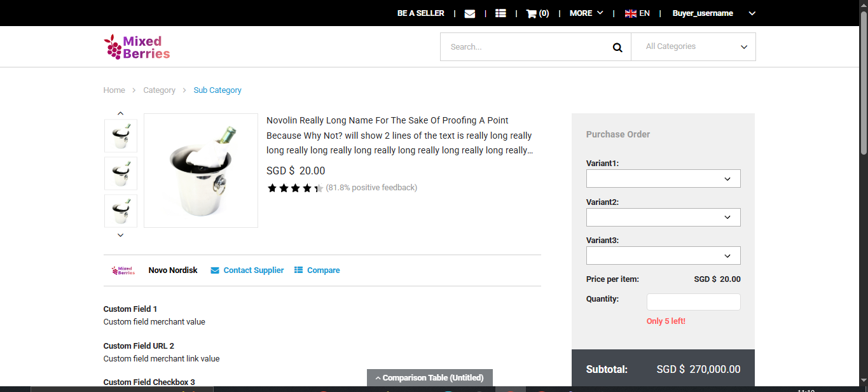The height and width of the screenshot is (392, 868).
Task: Click the BE A SELLER link
Action: coord(420,13)
